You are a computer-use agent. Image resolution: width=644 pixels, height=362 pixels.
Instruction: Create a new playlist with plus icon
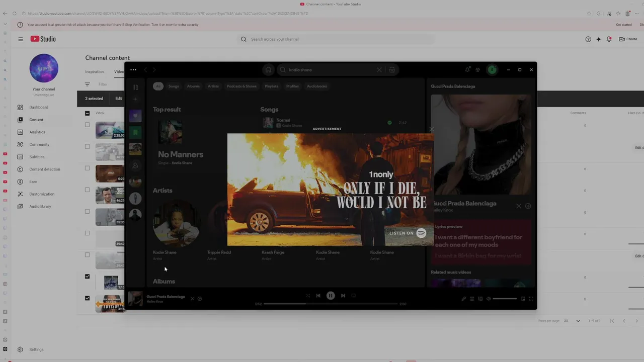135,99
